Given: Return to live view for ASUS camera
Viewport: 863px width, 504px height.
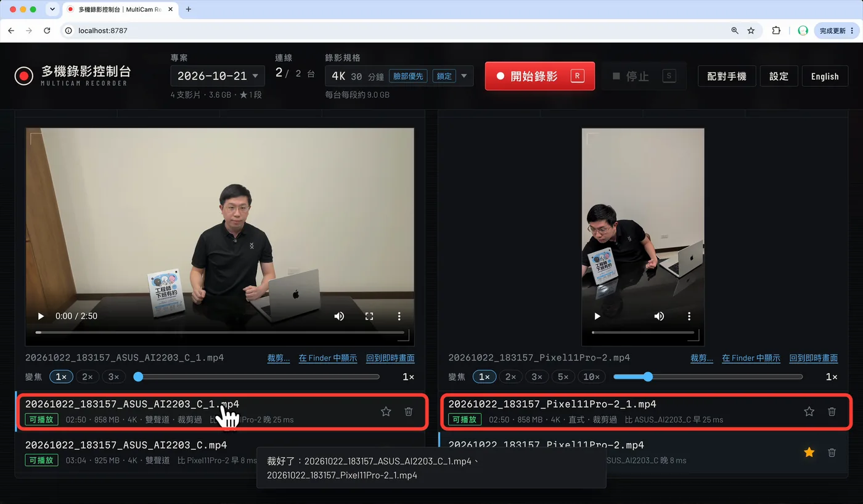Looking at the screenshot, I should point(390,358).
